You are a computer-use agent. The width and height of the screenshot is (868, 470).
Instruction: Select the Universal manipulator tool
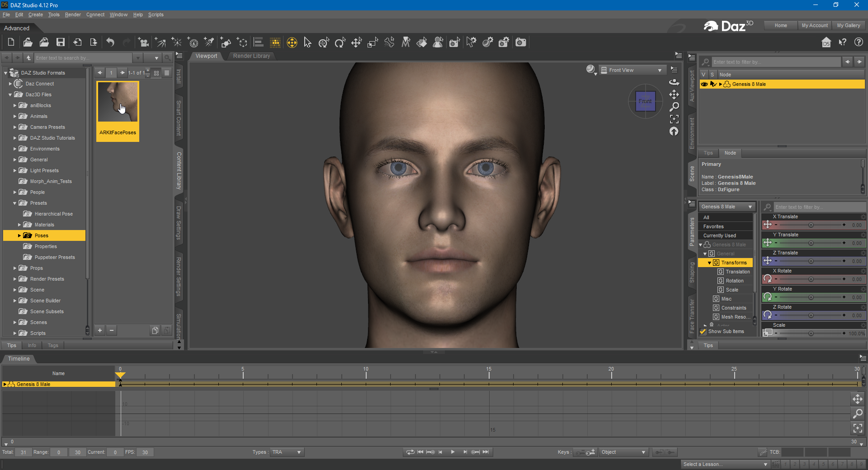(292, 42)
